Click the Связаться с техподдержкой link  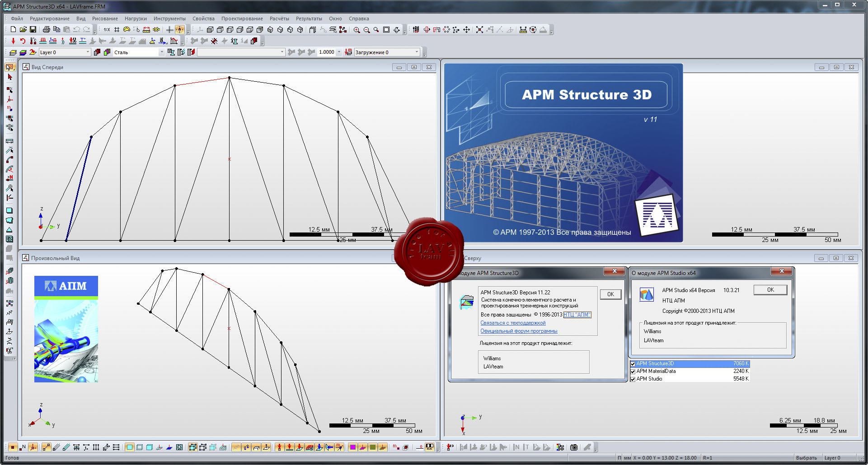click(x=513, y=323)
